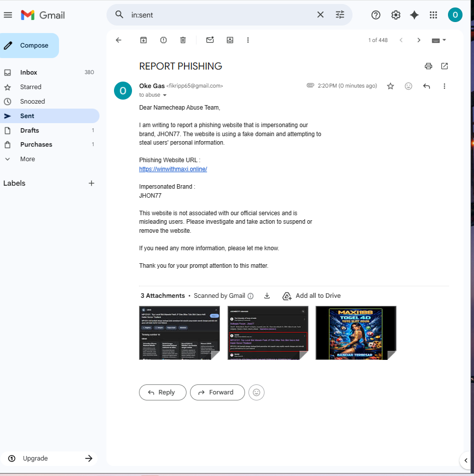Click the Forward button
Image resolution: width=474 pixels, height=476 pixels.
click(x=217, y=392)
